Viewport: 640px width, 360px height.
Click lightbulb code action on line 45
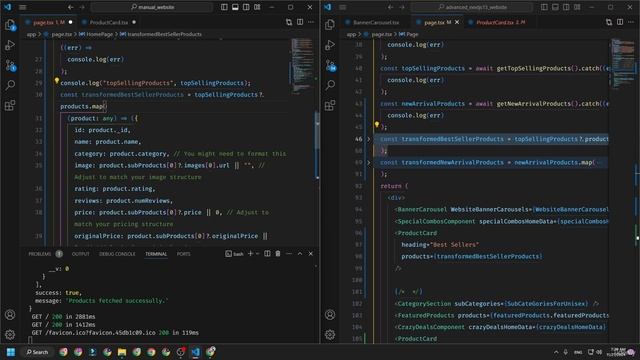377,124
